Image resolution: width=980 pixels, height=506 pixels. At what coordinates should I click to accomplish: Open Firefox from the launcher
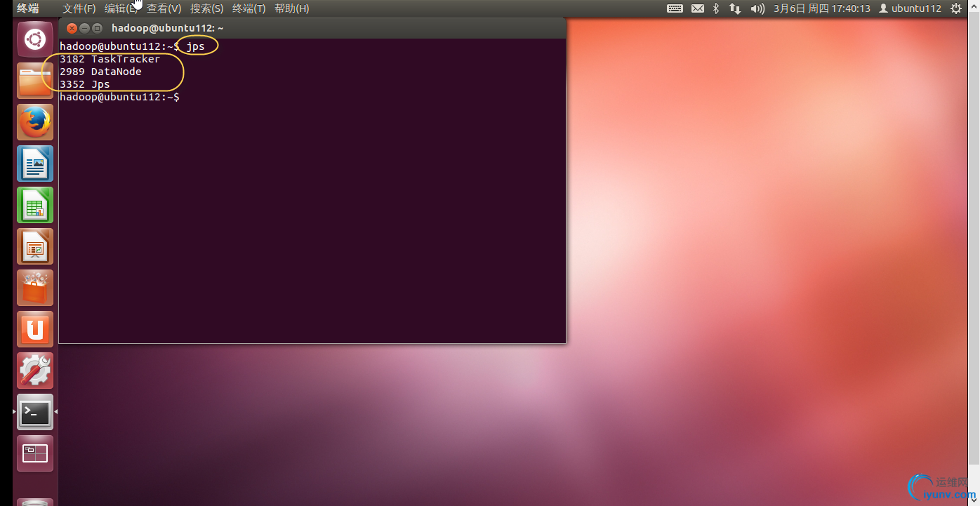click(x=34, y=121)
